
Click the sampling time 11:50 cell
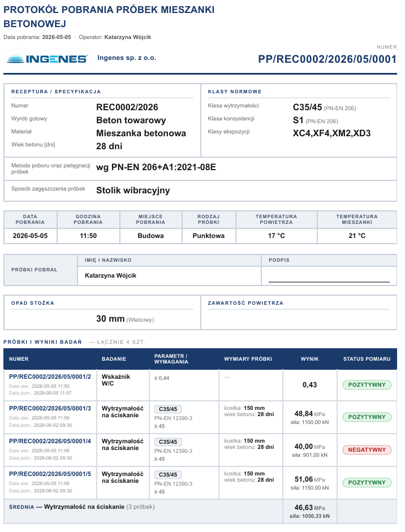click(88, 235)
